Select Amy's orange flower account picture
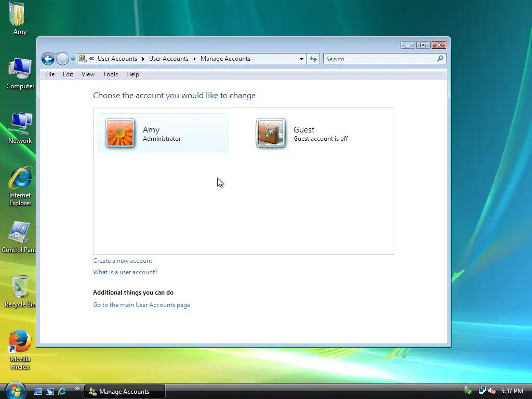The image size is (532, 399). pos(120,133)
